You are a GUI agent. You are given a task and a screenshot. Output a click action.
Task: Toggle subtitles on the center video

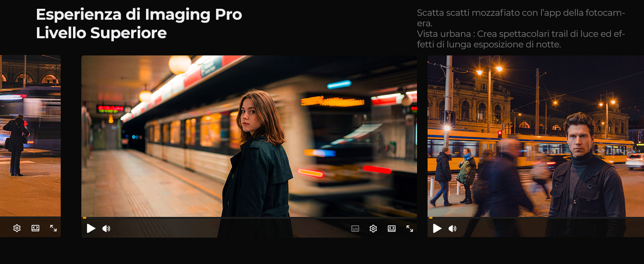(355, 228)
